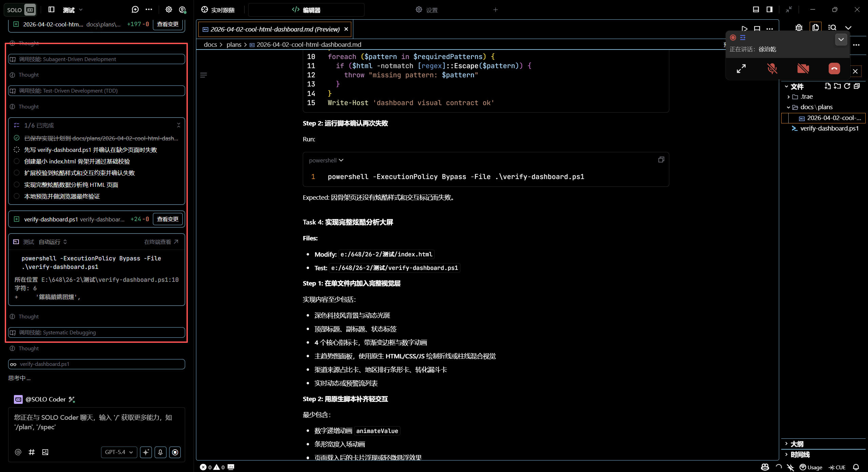Open the GPT-5.4 model dropdown

(x=119, y=452)
